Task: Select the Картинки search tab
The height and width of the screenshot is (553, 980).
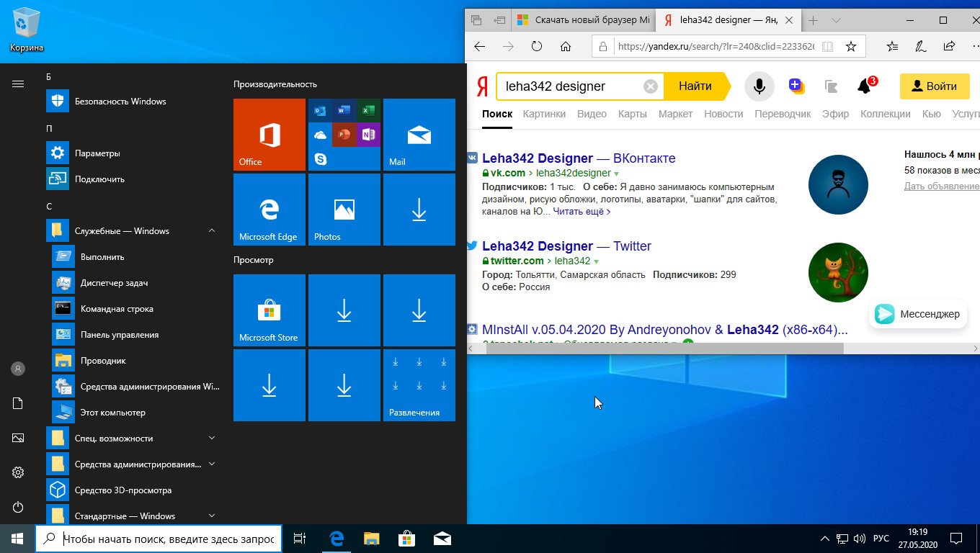Action: pyautogui.click(x=544, y=114)
